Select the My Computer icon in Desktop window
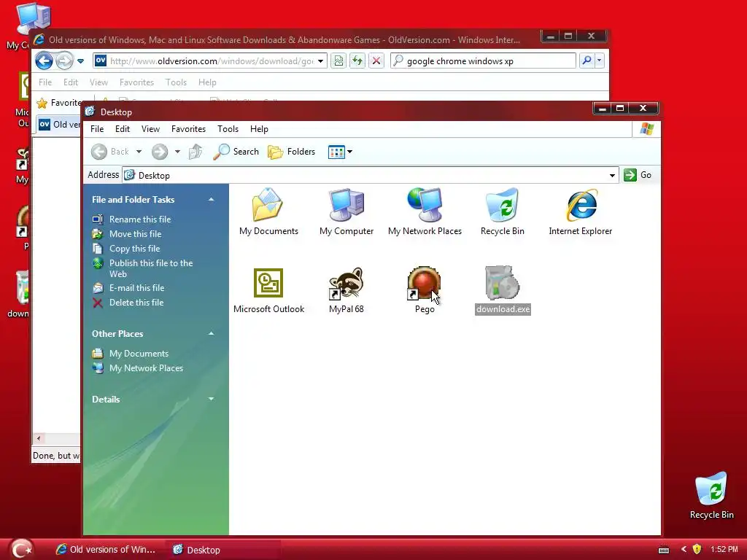The image size is (747, 560). (347, 205)
